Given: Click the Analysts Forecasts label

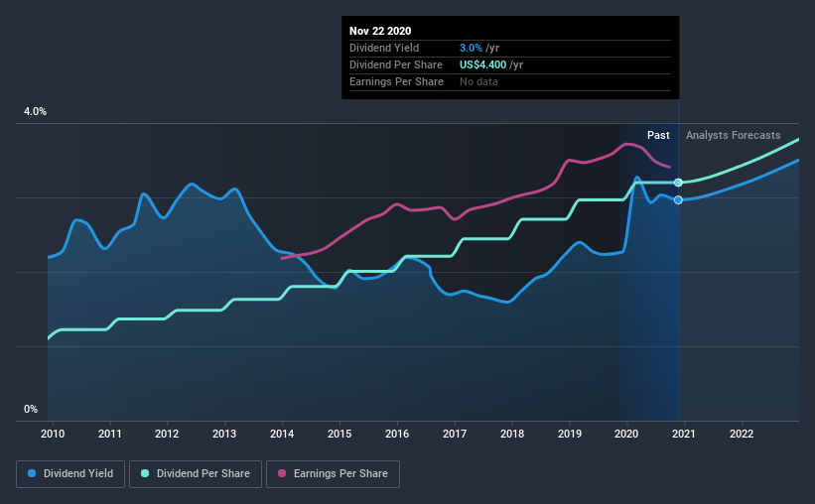Looking at the screenshot, I should 733,135.
